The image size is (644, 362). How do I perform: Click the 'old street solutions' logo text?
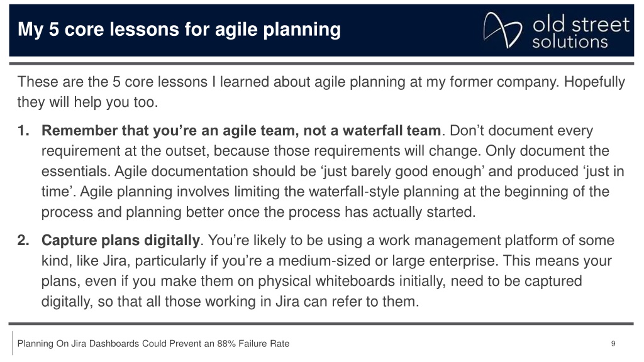point(580,33)
